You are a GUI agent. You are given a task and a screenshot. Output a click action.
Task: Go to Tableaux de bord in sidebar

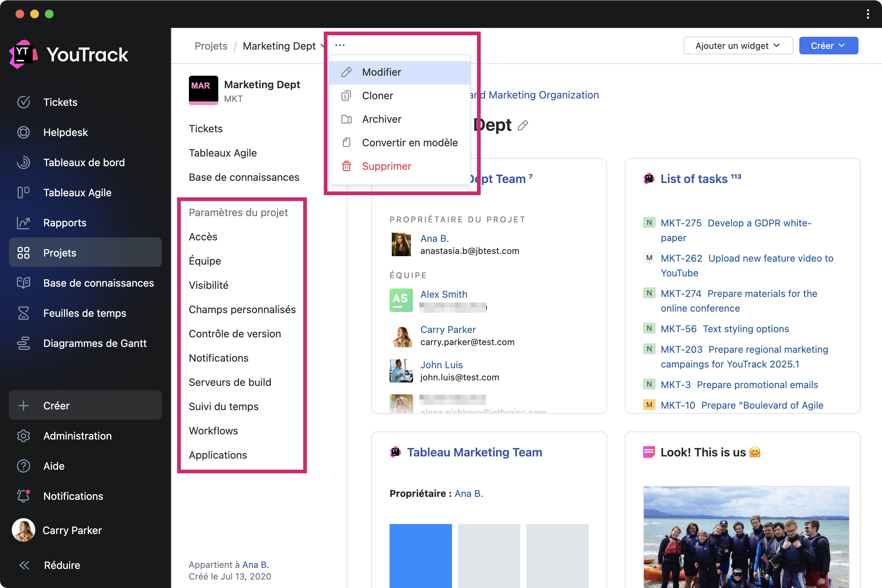click(84, 162)
